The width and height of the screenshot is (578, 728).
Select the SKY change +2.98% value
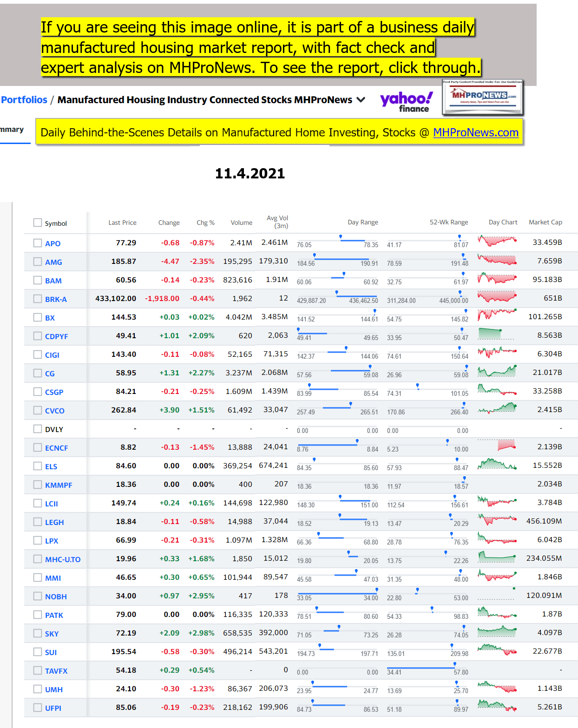click(201, 633)
